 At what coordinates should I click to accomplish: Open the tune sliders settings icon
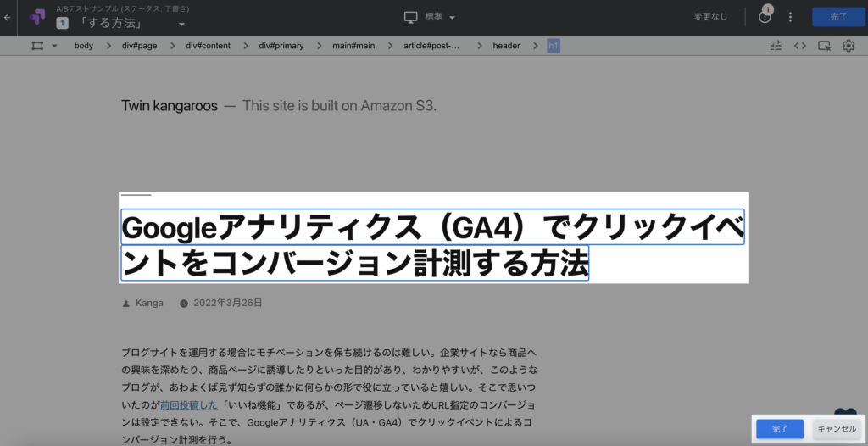tap(776, 46)
